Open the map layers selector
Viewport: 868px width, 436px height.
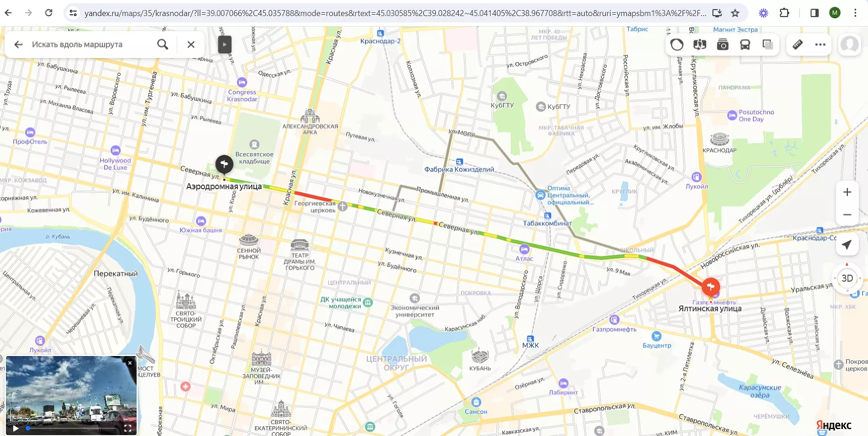(767, 44)
